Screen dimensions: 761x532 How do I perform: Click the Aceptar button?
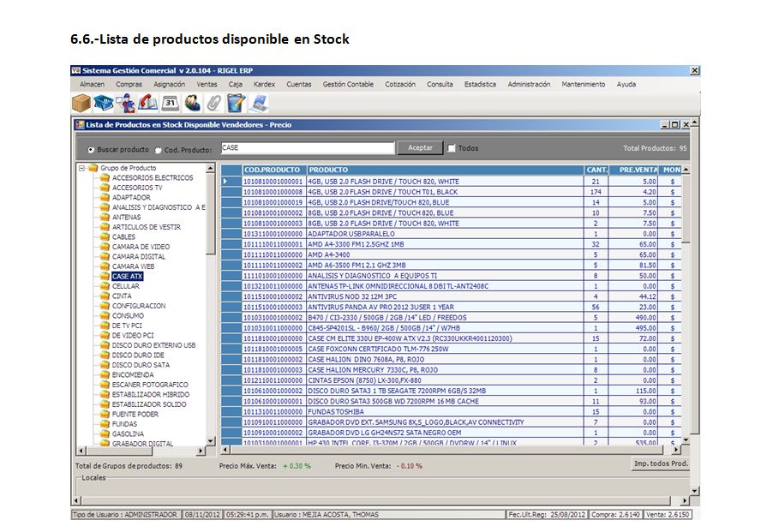click(x=420, y=148)
